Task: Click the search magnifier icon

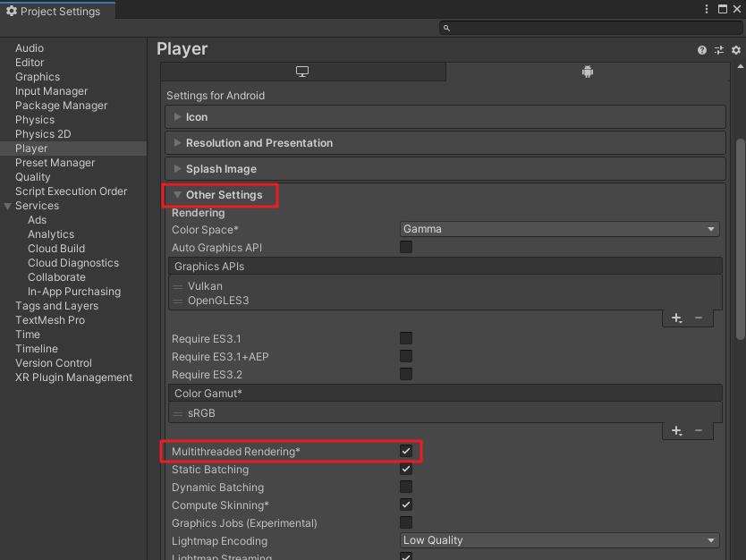Action: [x=446, y=28]
